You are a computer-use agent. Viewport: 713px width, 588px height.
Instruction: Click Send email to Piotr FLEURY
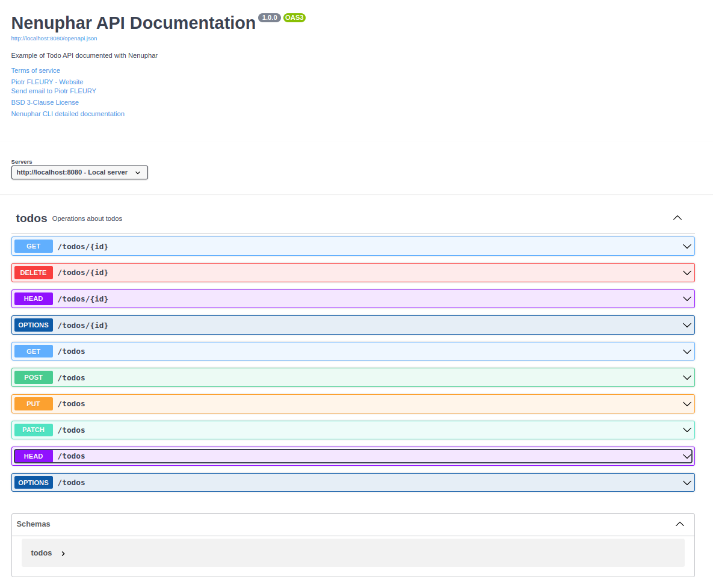click(x=54, y=91)
